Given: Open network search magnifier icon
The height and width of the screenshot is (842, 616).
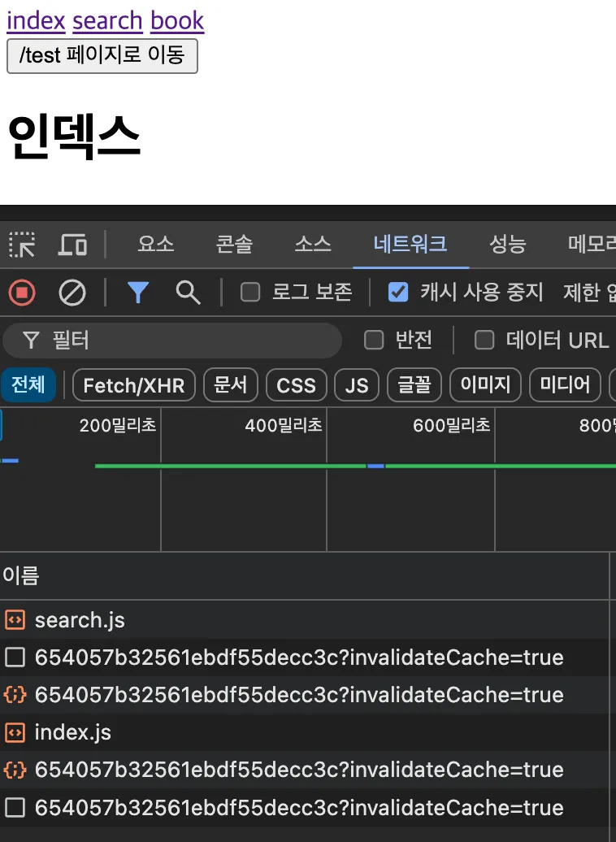Looking at the screenshot, I should click(x=188, y=293).
